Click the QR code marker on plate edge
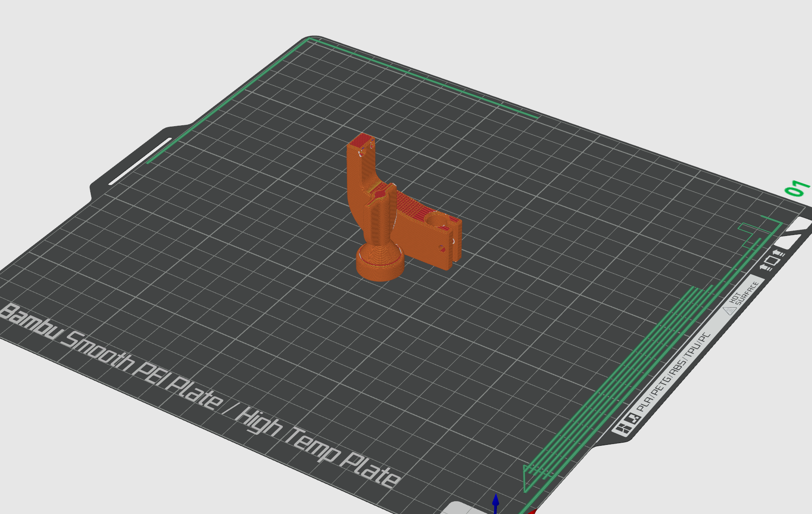Viewport: 812px width, 514px height. pyautogui.click(x=634, y=418)
